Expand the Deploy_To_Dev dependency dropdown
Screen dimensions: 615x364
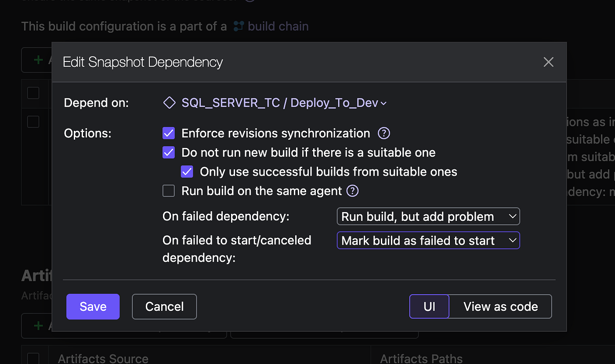(284, 103)
